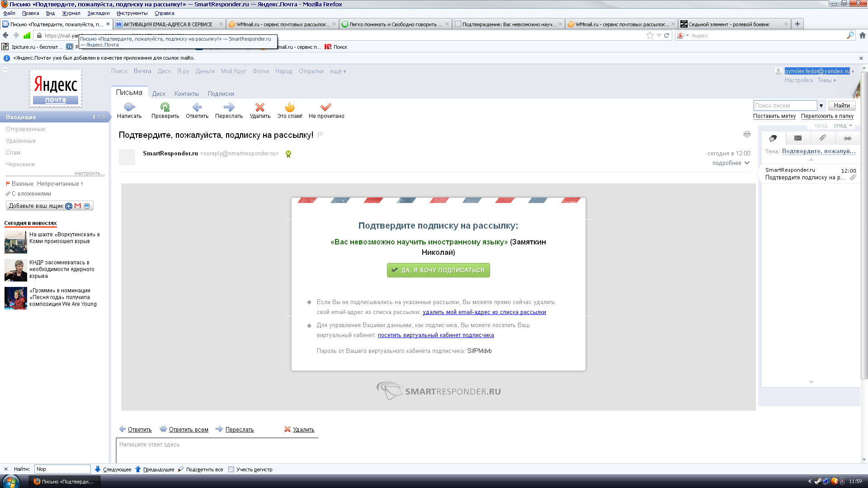Open the conversation bubble panel tab
868x488 pixels.
coord(773,138)
